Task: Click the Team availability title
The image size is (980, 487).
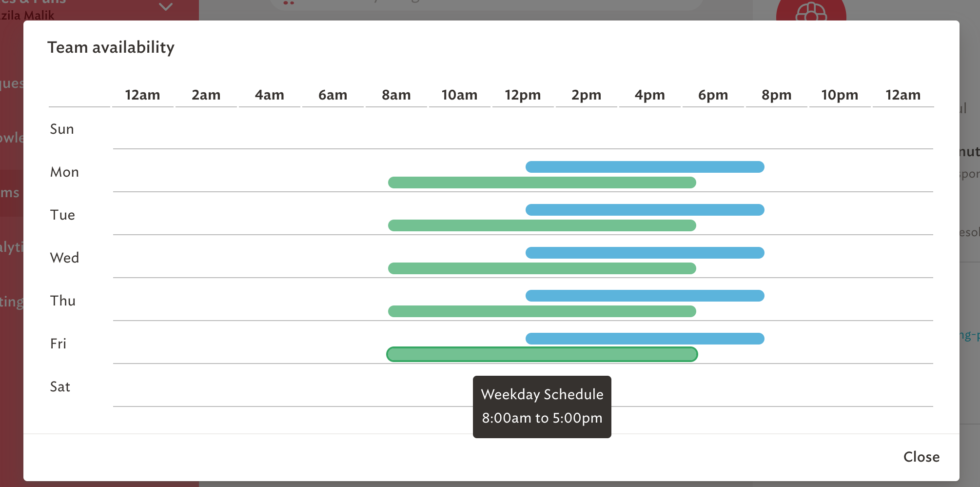Action: click(x=111, y=47)
